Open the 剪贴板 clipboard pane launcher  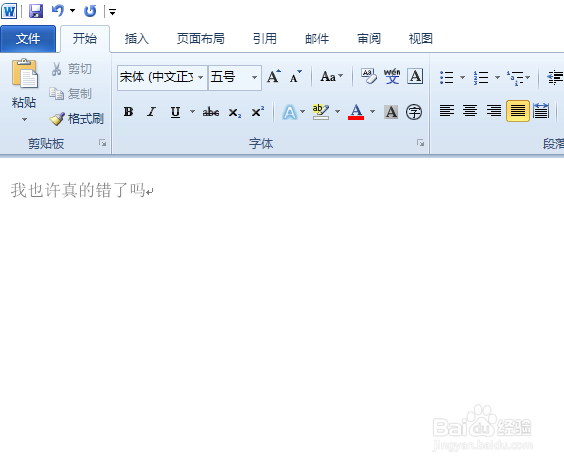[x=103, y=143]
